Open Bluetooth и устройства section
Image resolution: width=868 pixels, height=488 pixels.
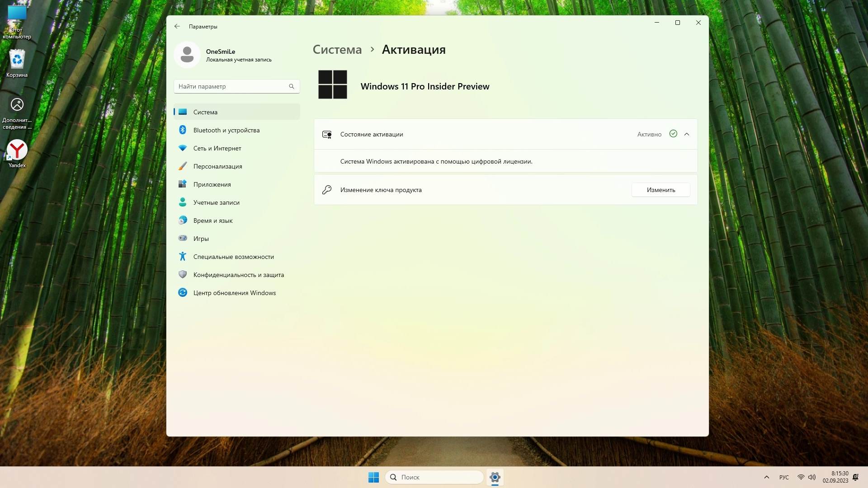(226, 130)
